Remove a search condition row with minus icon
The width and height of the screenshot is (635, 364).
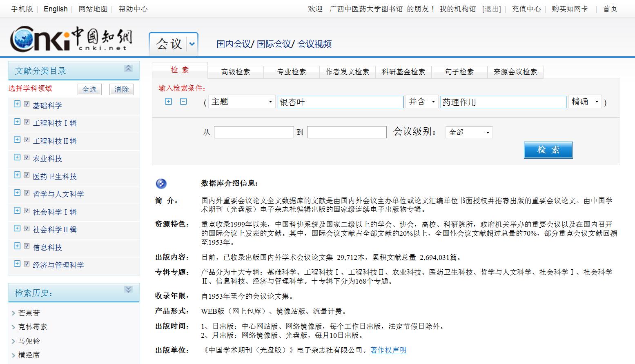pos(183,102)
